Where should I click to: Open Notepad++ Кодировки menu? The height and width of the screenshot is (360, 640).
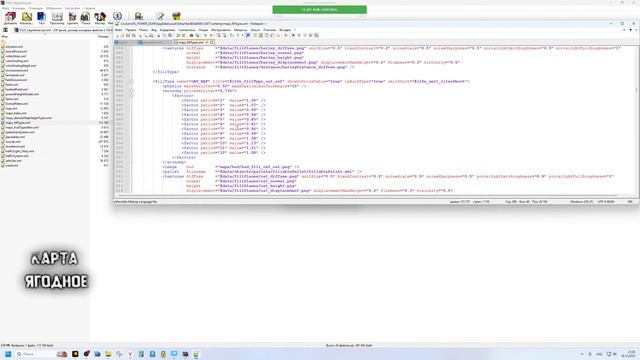click(167, 30)
